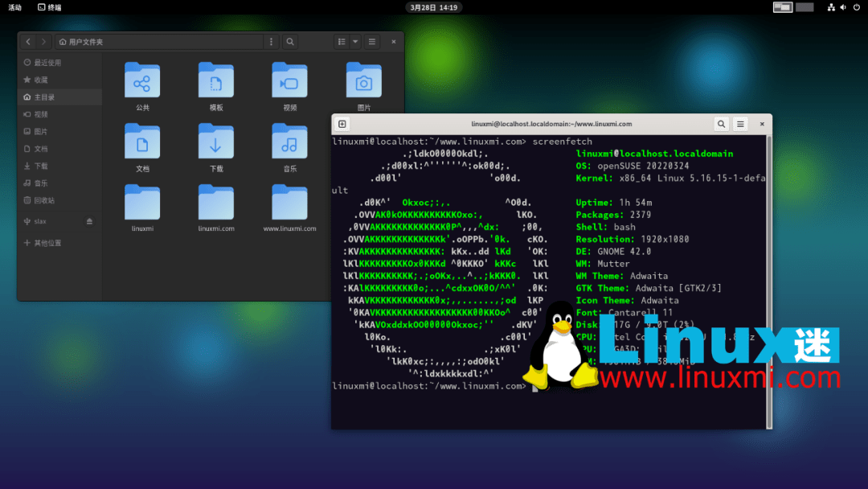Image resolution: width=868 pixels, height=489 pixels.
Task: Open a new terminal tab
Action: pyautogui.click(x=342, y=123)
